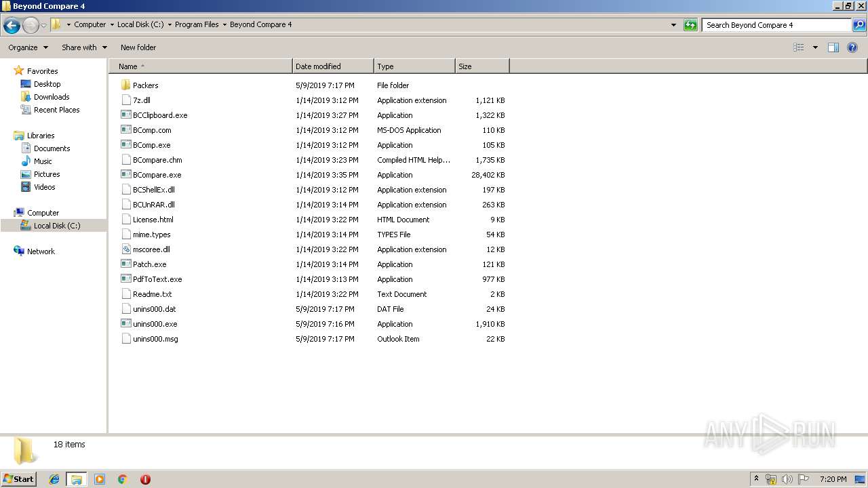Viewport: 868px width, 488px height.
Task: Open the Share with menu
Action: [84, 47]
